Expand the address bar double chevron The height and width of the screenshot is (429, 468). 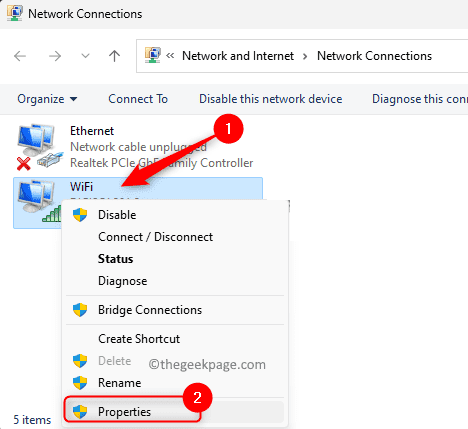coord(170,56)
